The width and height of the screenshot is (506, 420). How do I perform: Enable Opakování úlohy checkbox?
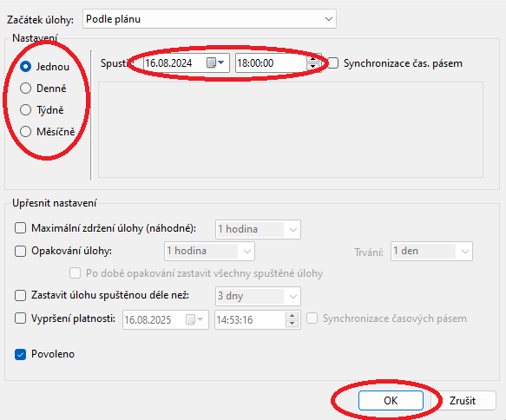tap(20, 251)
